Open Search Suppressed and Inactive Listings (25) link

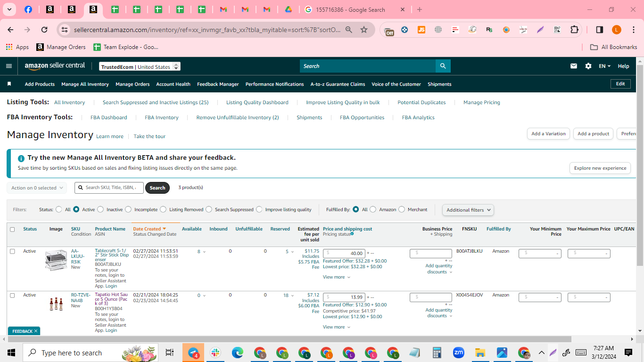(156, 103)
